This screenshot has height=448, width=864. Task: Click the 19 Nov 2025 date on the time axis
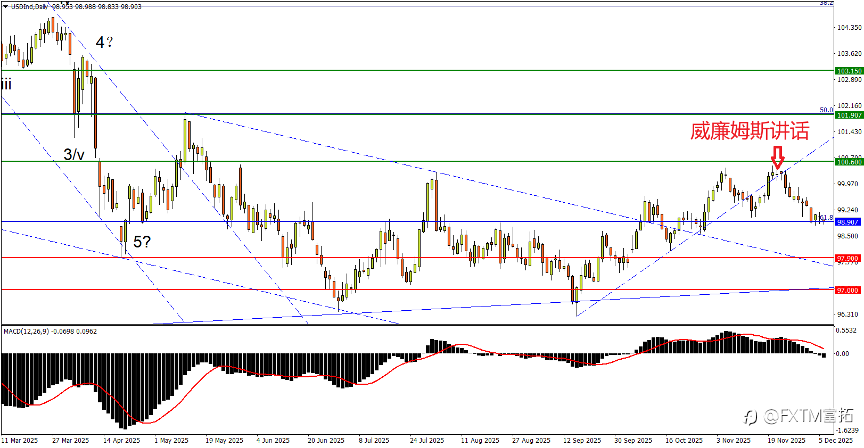(787, 440)
